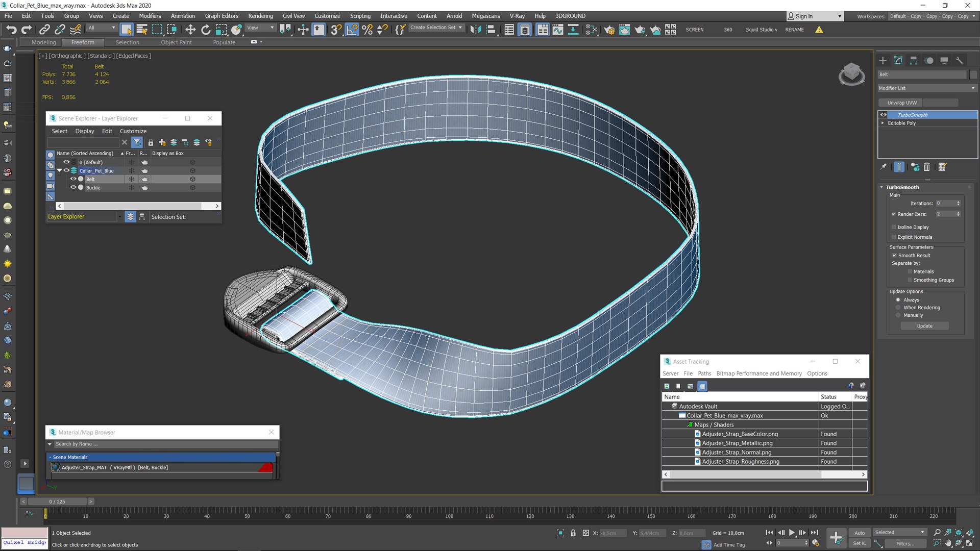980x551 pixels.
Task: Open the Modifiers menu
Action: coord(150,16)
